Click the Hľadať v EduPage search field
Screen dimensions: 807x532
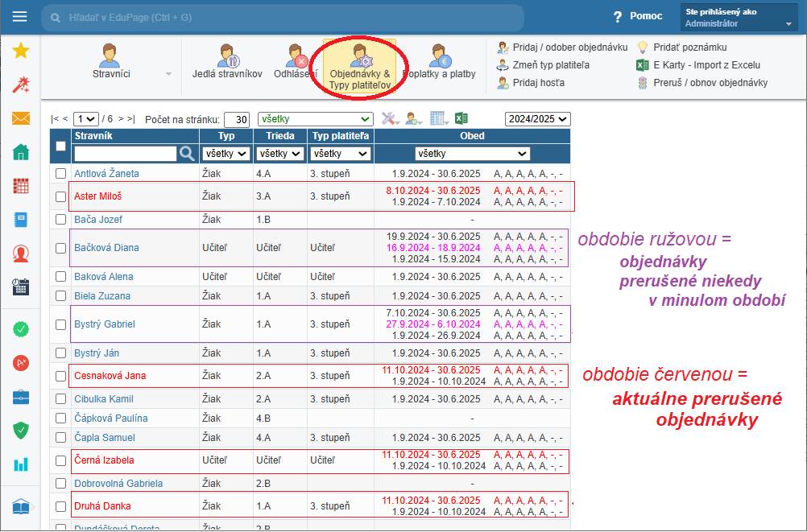282,17
